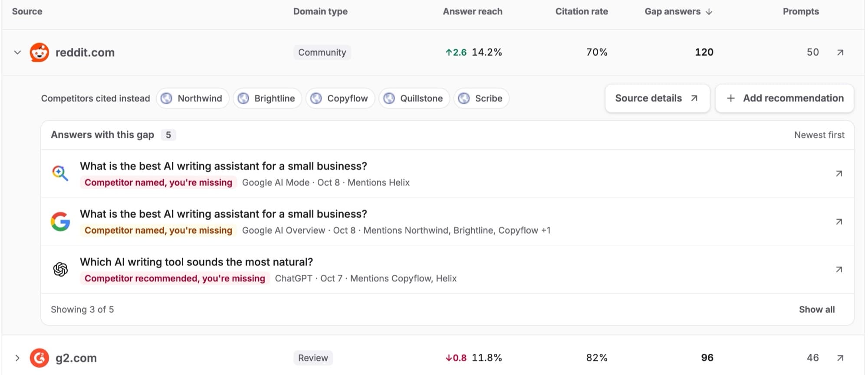Viewport: 868px width, 375px height.
Task: Click the ChatGPT 'Competitor recommended, you're missing' badge
Action: pyautogui.click(x=175, y=278)
